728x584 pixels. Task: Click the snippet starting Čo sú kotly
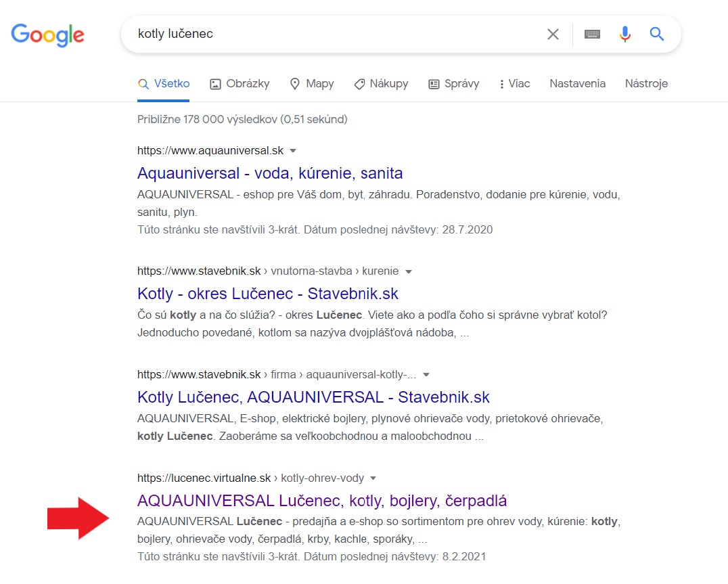click(372, 324)
